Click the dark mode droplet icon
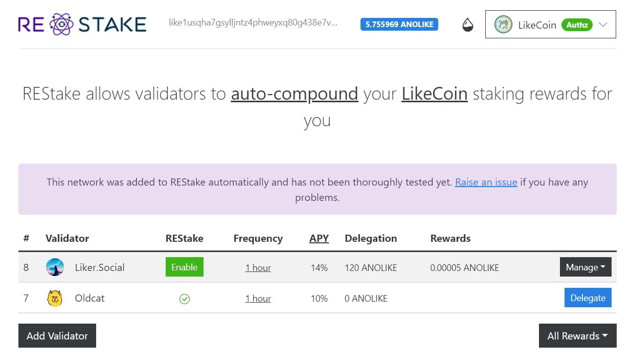The height and width of the screenshot is (364, 630). (x=468, y=25)
